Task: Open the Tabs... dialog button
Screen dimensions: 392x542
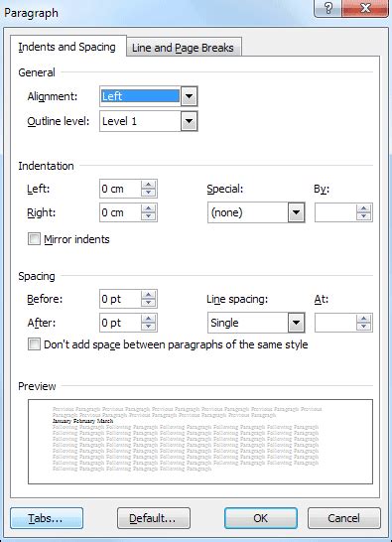Action: point(47,518)
